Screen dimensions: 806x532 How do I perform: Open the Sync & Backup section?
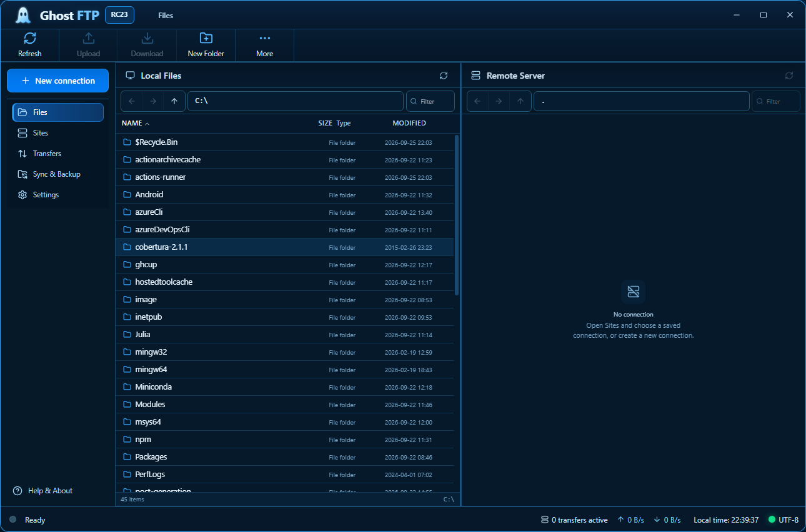[58, 174]
